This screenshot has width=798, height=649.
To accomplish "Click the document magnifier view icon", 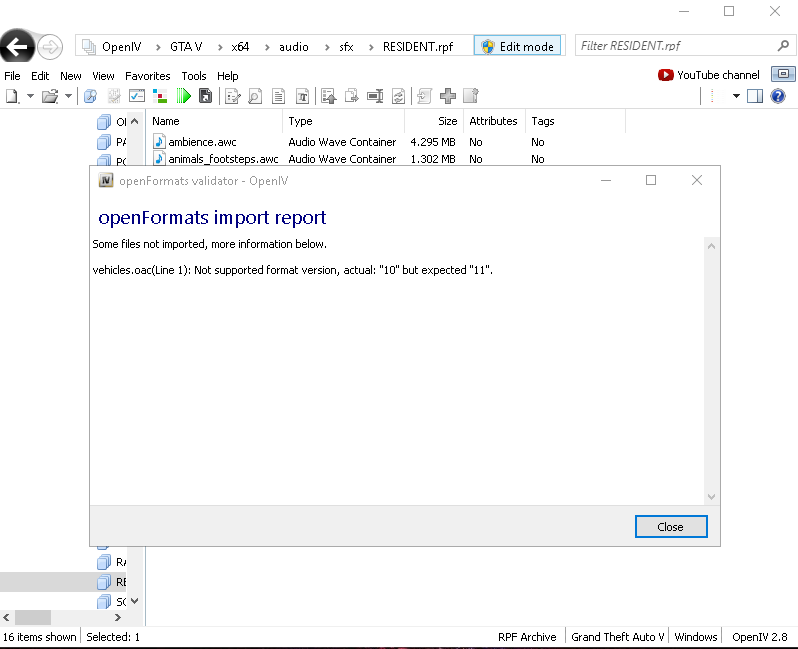I will click(x=255, y=96).
